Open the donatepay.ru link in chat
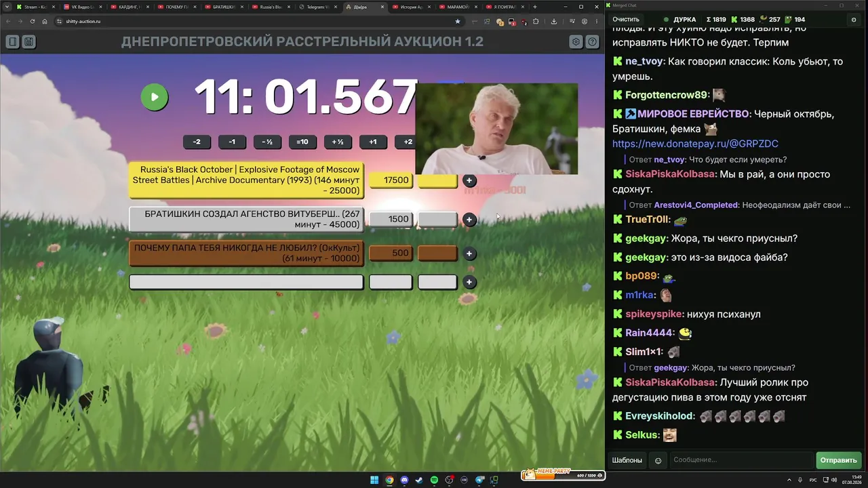 (695, 144)
